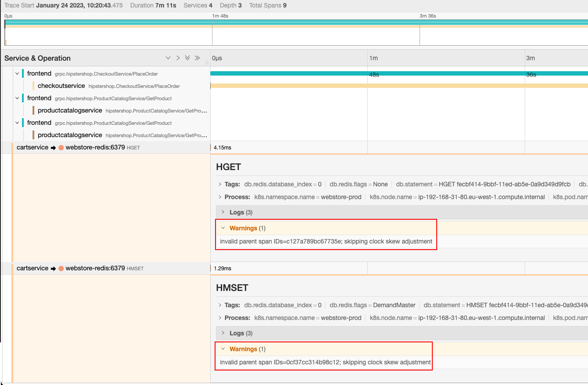
Task: Expand all spans with the double right-chevron icon
Action: click(x=197, y=58)
